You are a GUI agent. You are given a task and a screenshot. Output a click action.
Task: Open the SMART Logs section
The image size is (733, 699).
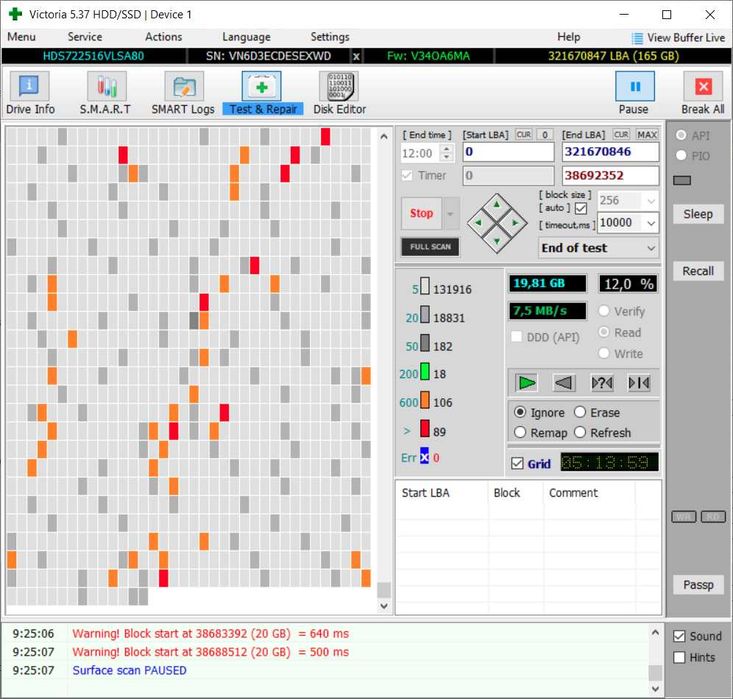point(183,93)
